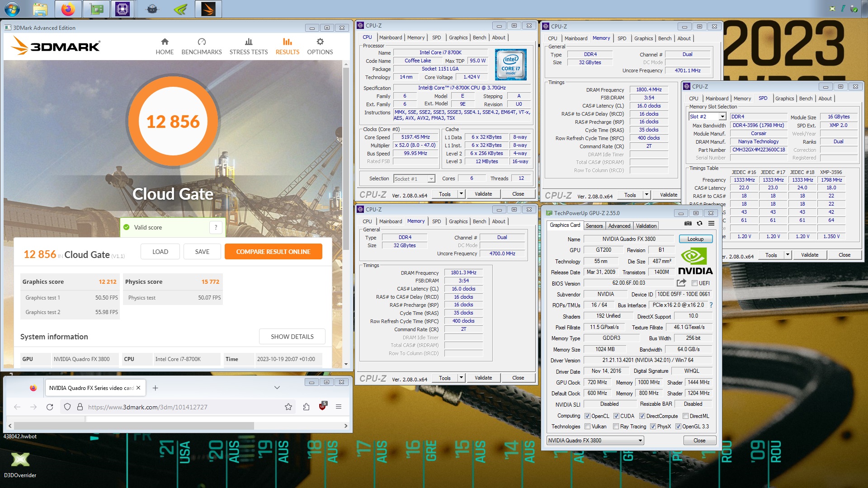Open Windows Explorer from the taskbar
Viewport: 868px width, 488px height.
pyautogui.click(x=40, y=9)
